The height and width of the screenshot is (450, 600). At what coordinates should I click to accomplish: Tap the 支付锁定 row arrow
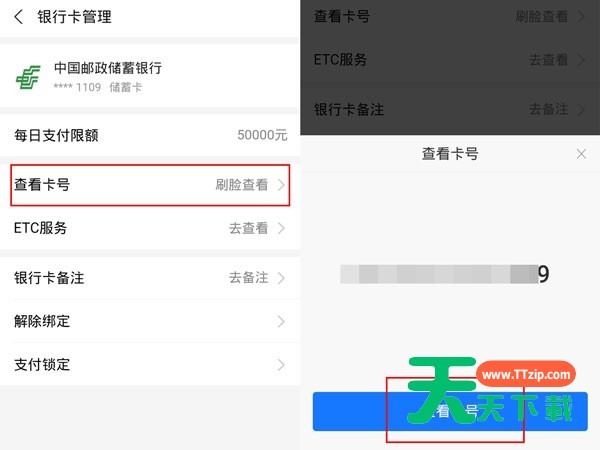coord(281,365)
